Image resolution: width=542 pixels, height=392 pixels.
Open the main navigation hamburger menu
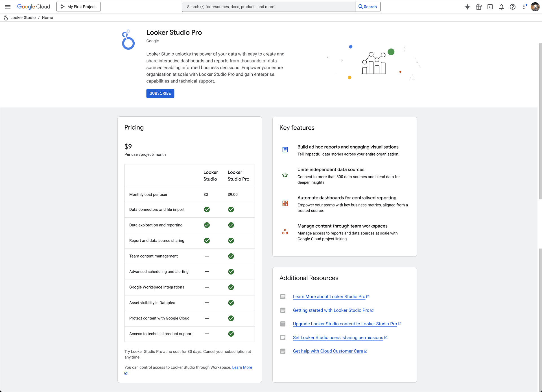(x=8, y=7)
